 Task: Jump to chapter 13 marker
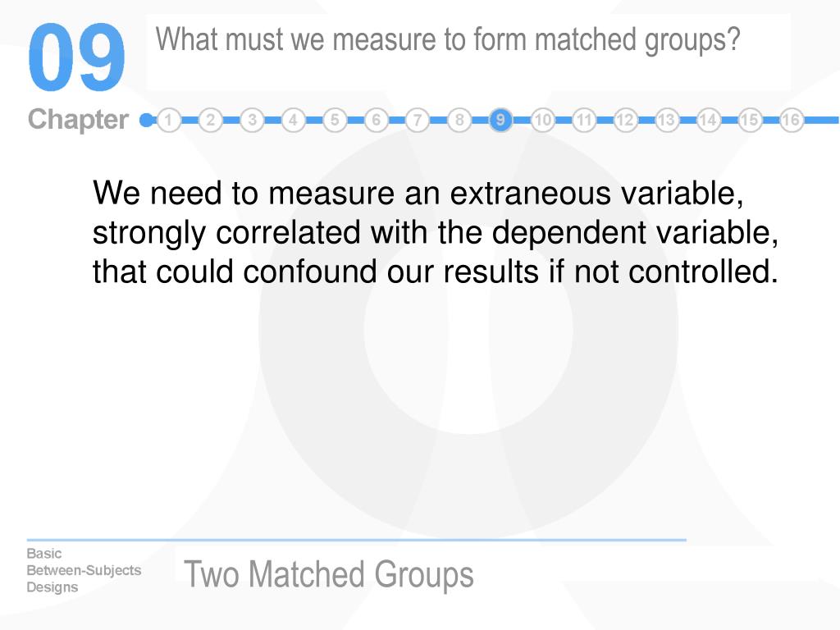click(666, 120)
